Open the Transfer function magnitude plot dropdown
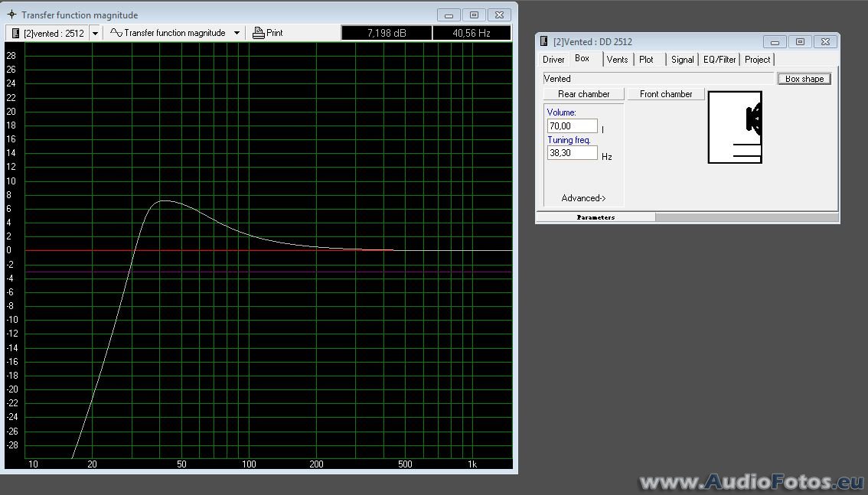The image size is (868, 495). click(237, 33)
